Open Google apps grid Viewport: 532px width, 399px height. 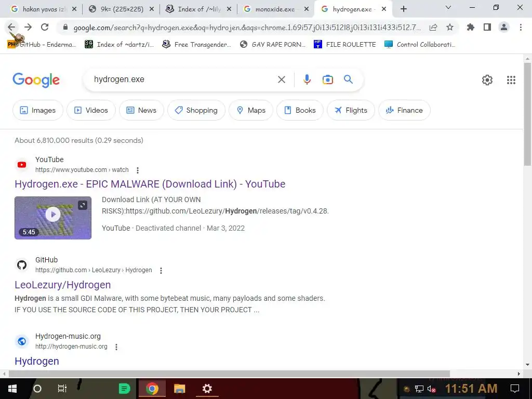511,80
